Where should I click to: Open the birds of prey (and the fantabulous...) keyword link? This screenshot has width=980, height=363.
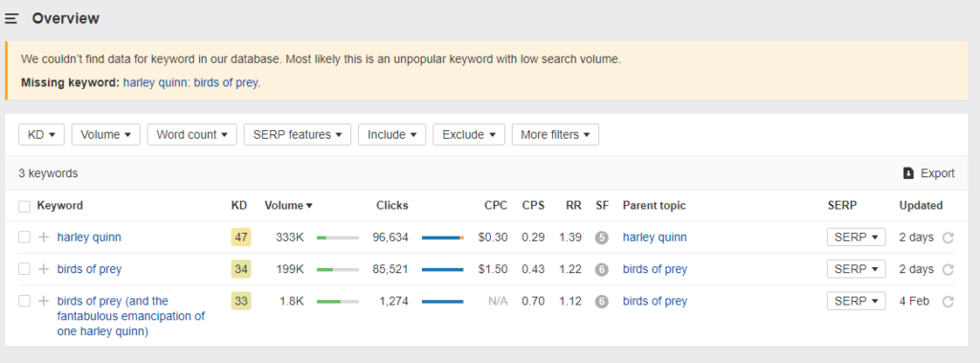(130, 317)
